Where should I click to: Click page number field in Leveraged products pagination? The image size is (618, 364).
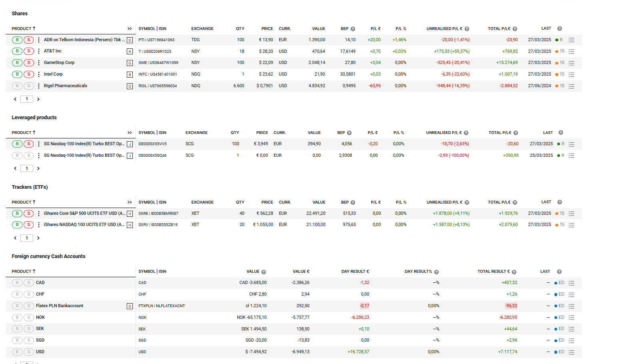pyautogui.click(x=27, y=169)
